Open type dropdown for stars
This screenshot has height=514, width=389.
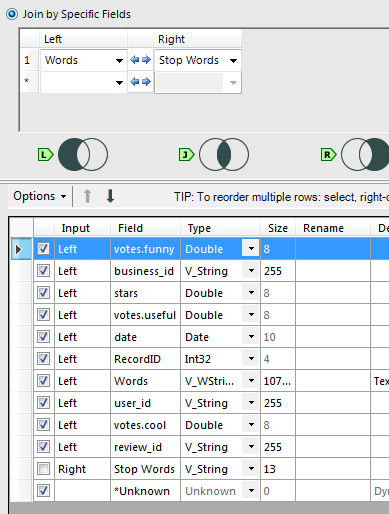click(x=251, y=293)
